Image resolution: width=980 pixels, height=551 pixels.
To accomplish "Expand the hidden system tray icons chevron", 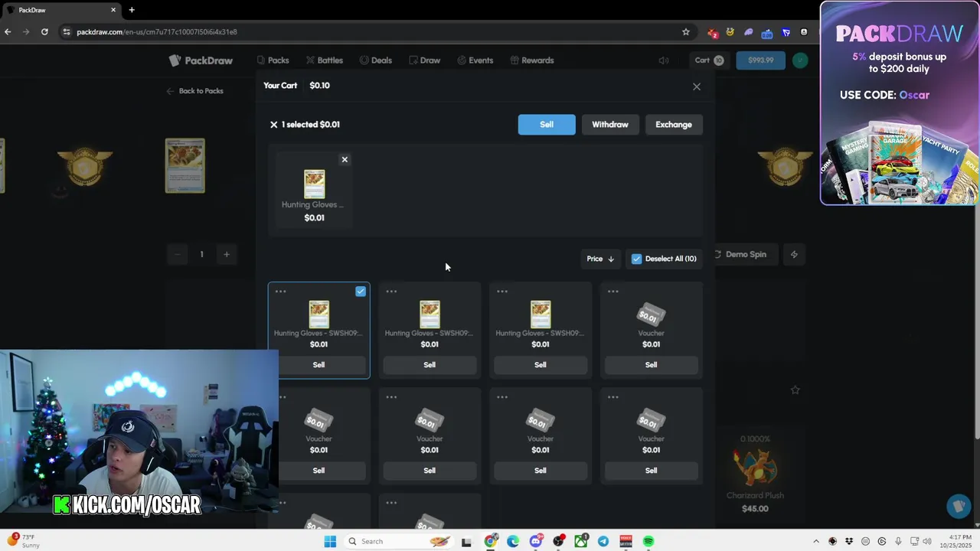I will tap(815, 541).
